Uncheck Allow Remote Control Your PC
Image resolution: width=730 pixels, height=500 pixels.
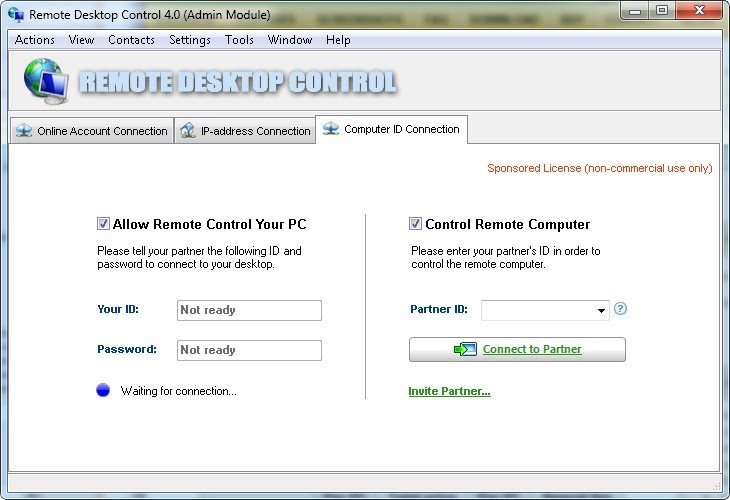click(x=103, y=224)
